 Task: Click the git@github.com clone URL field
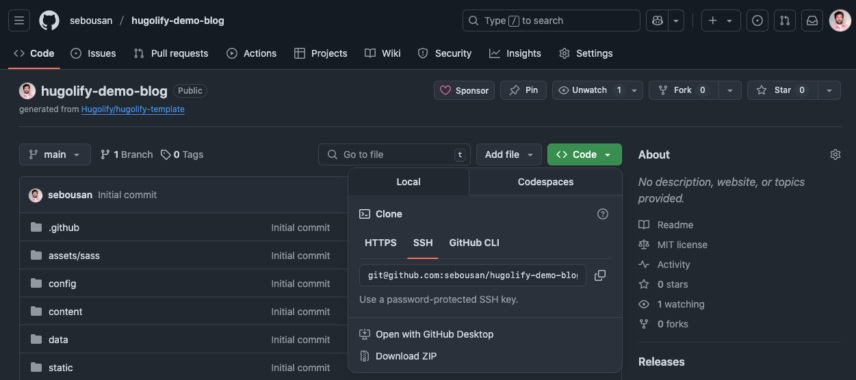473,276
